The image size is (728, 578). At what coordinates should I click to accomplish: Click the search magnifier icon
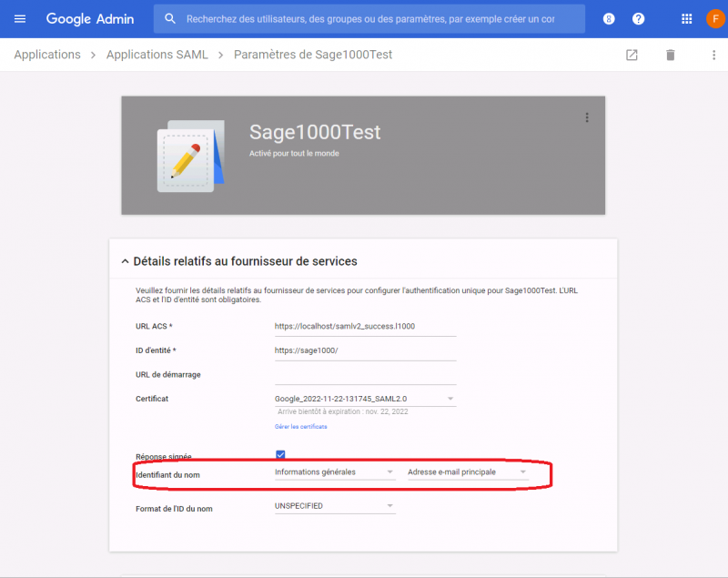click(170, 19)
